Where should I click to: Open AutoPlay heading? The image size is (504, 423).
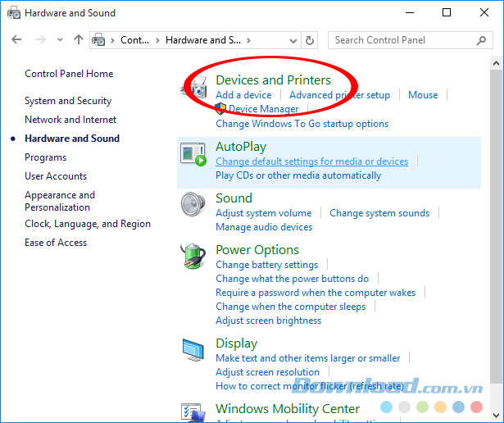[241, 147]
